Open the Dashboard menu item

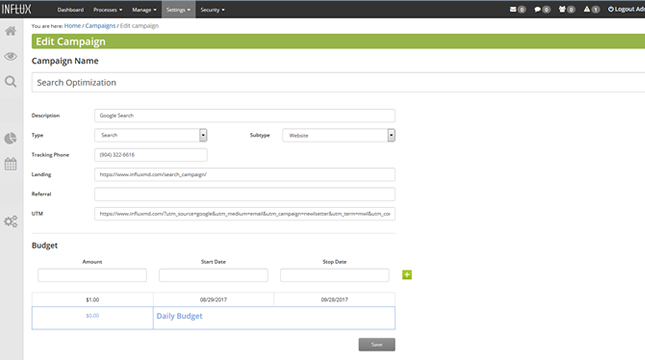(70, 9)
